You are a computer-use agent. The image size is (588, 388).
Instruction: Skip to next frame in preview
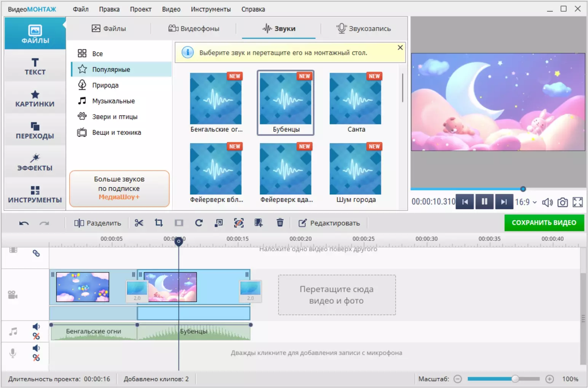(504, 202)
